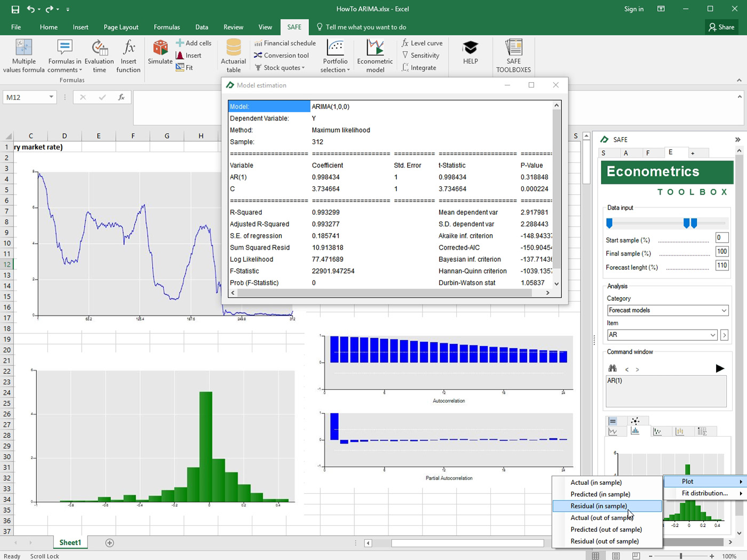Open the Data ribbon tab
This screenshot has height=560, width=747.
(x=202, y=27)
